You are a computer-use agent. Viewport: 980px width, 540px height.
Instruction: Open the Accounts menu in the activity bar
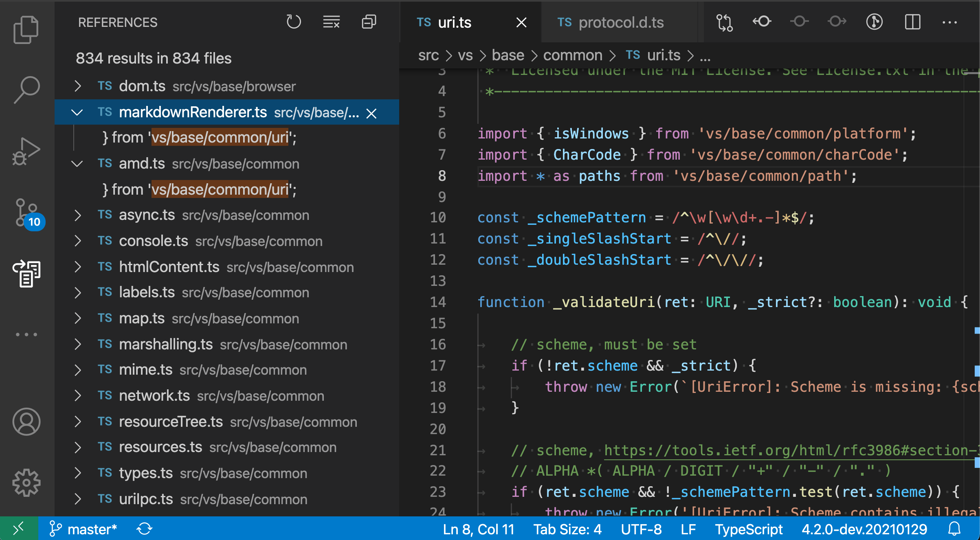(x=26, y=422)
